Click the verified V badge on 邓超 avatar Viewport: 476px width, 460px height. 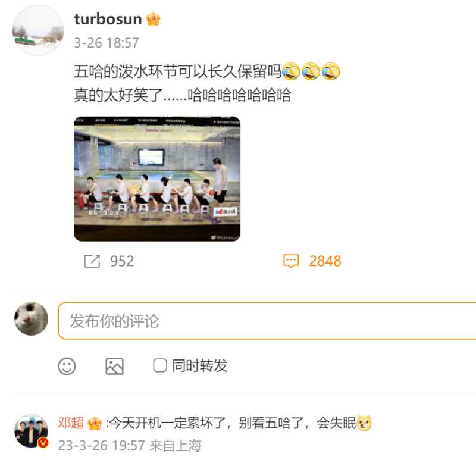point(43,443)
